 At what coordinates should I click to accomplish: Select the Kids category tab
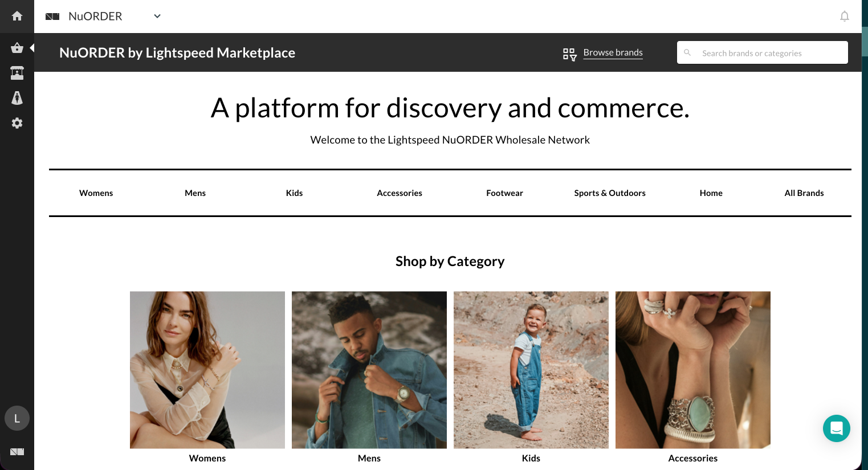(x=294, y=193)
